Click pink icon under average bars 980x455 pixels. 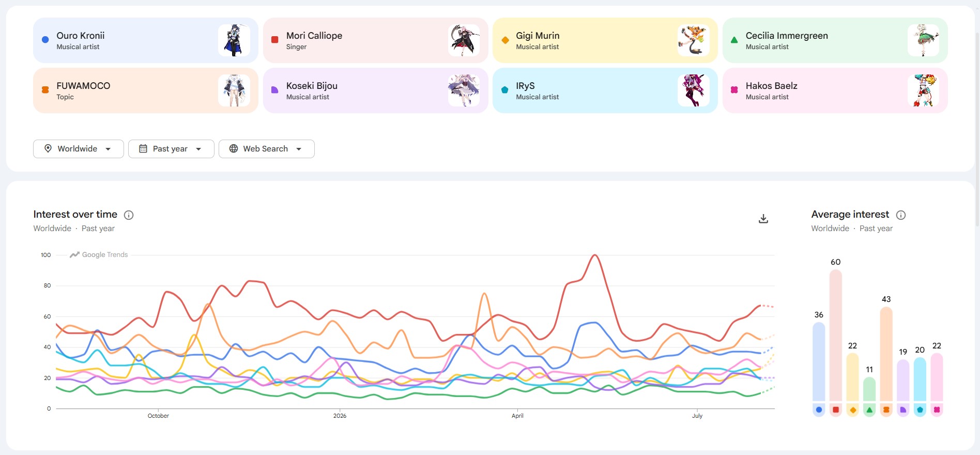pos(937,410)
